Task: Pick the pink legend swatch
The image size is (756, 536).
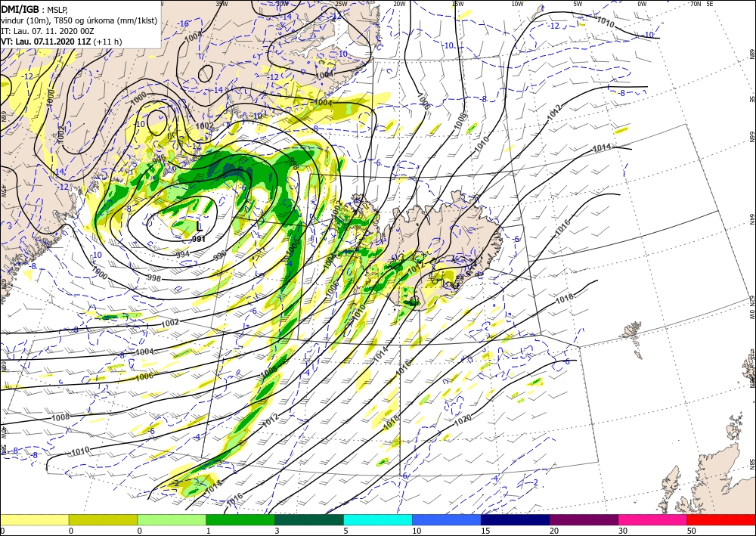Action: click(x=653, y=519)
